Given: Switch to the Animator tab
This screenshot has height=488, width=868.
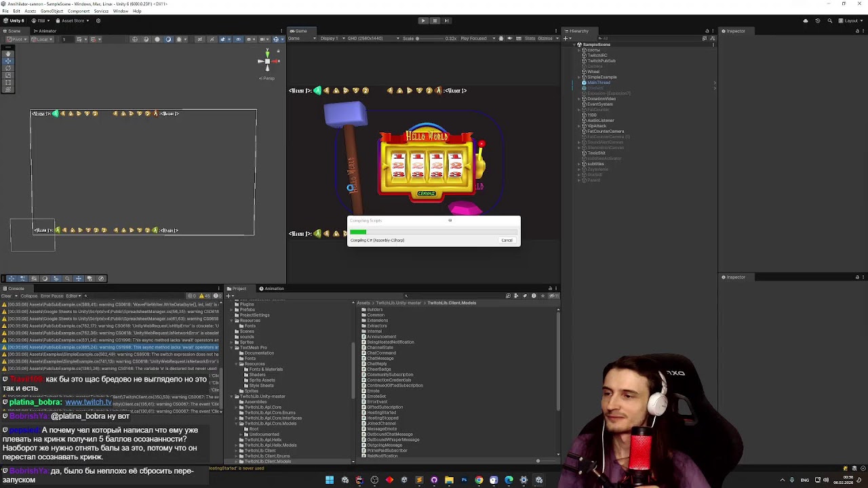Looking at the screenshot, I should [x=45, y=31].
